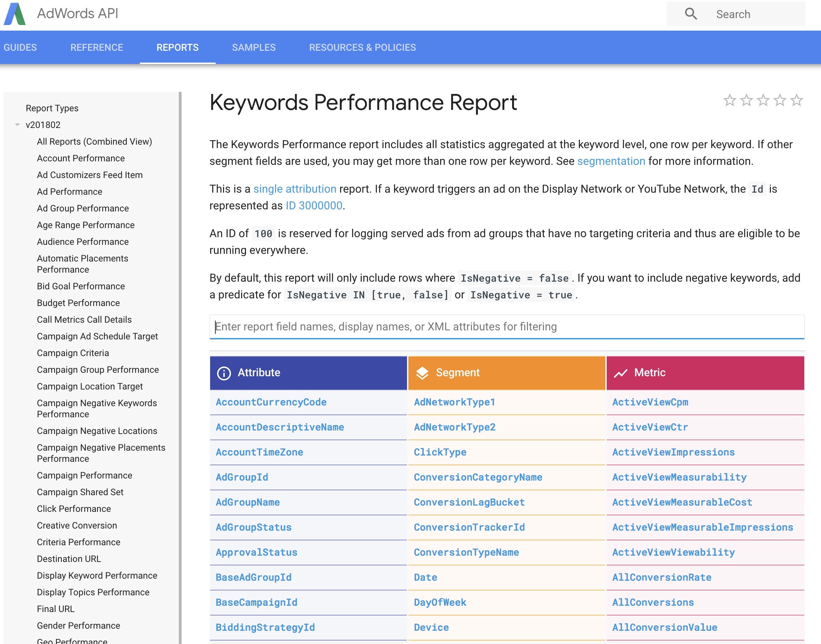
Task: Click the search magnifier icon
Action: click(x=691, y=14)
